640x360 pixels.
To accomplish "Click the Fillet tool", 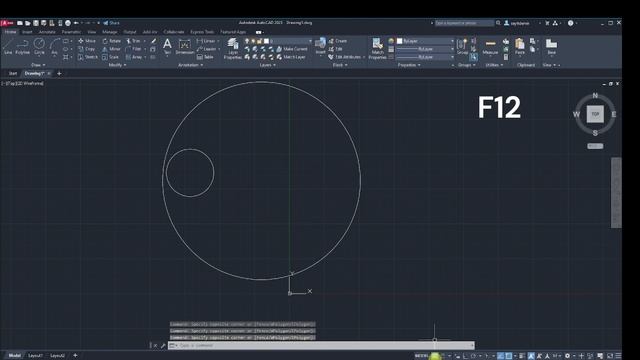I will point(133,49).
